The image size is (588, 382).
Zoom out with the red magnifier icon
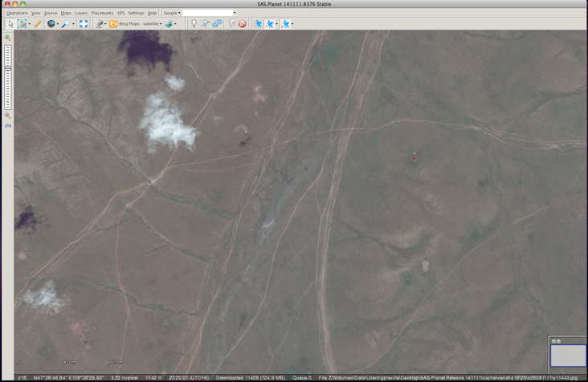(x=8, y=116)
